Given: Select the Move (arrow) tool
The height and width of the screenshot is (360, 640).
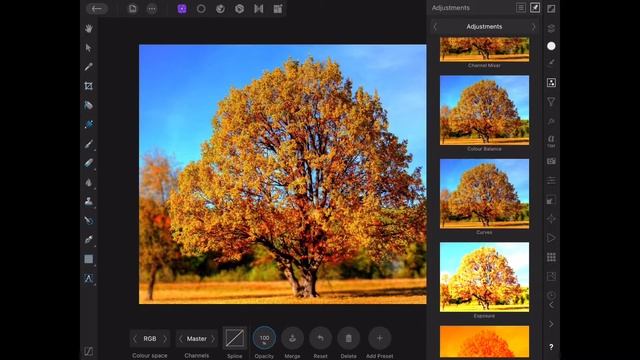Looking at the screenshot, I should coord(89,48).
